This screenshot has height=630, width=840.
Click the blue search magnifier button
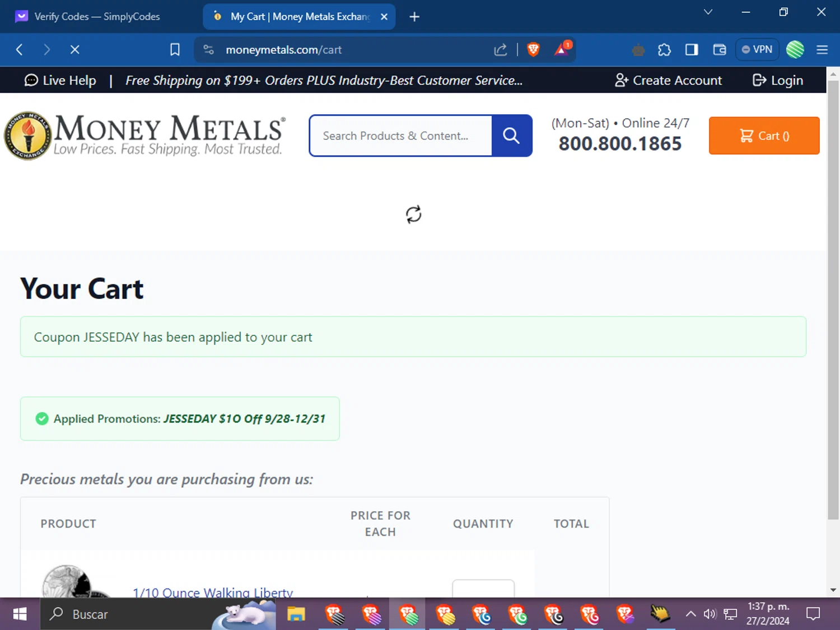click(x=511, y=136)
